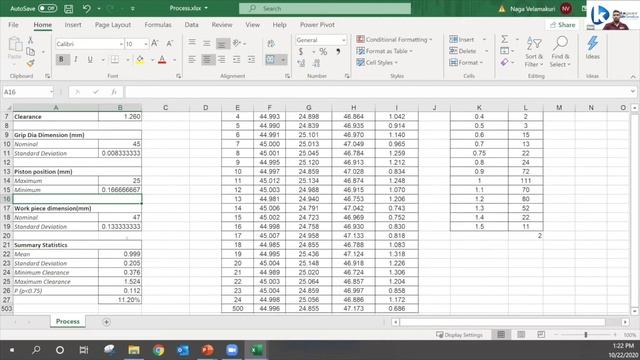Open Sort & Filter menu
Image resolution: width=640 pixels, height=360 pixels.
tap(534, 52)
